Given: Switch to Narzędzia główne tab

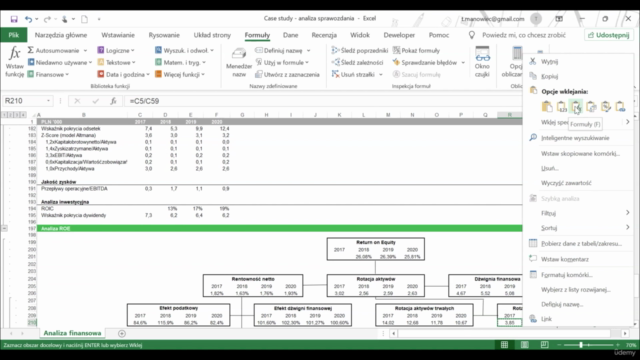Looking at the screenshot, I should point(61,35).
